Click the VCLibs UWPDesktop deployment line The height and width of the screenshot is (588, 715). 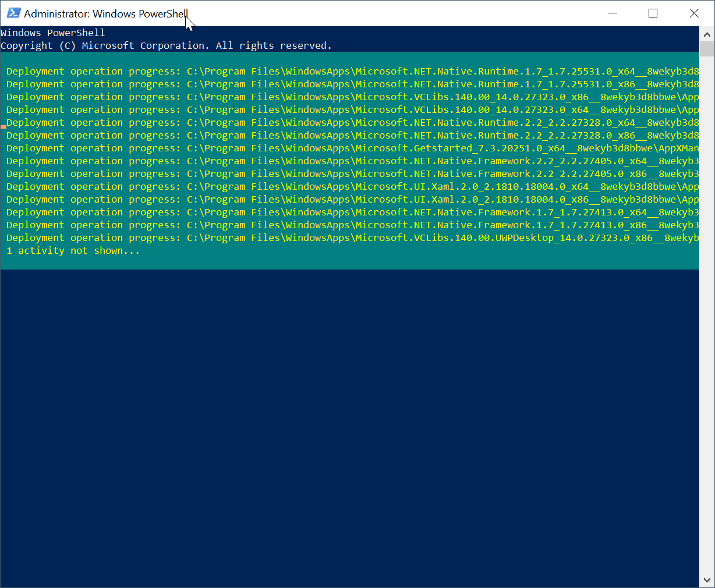349,238
